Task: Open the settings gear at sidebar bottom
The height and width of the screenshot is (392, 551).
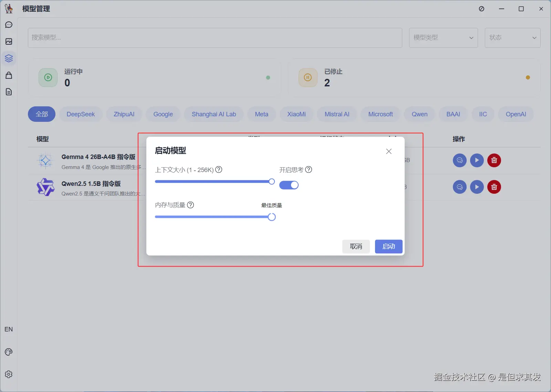Action: tap(9, 374)
